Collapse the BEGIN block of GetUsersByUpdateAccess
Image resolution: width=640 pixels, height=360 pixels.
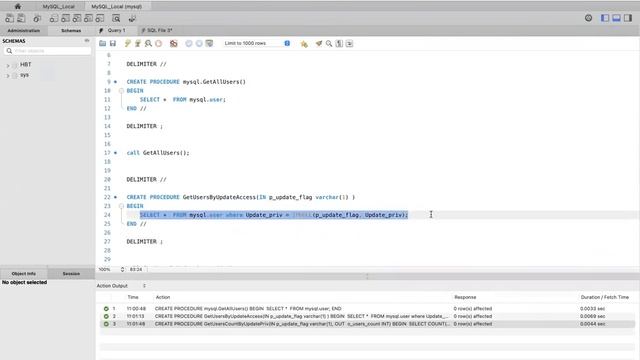click(x=121, y=206)
